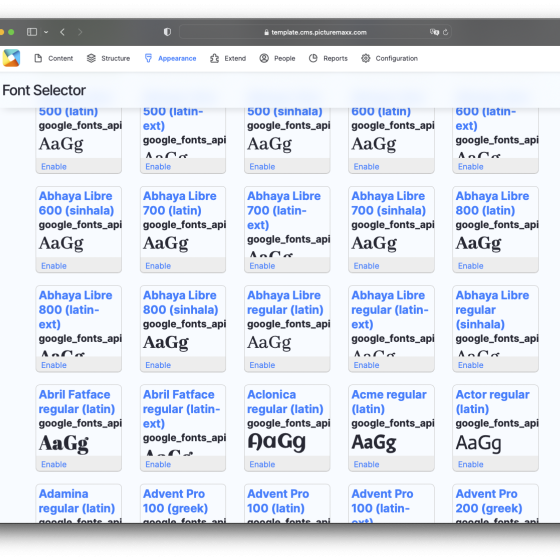This screenshot has width=560, height=560.
Task: Open Abril Fatface regular (latin-ext) title link
Action: [181, 409]
